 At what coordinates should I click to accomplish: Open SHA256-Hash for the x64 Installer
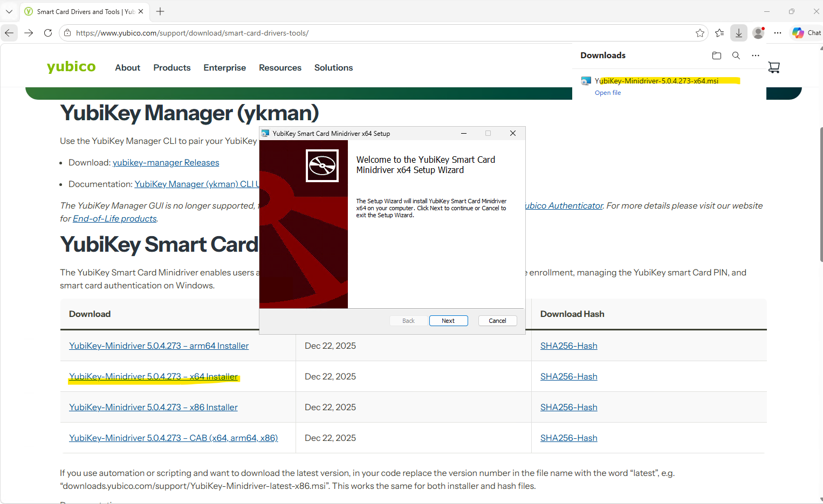pyautogui.click(x=569, y=377)
